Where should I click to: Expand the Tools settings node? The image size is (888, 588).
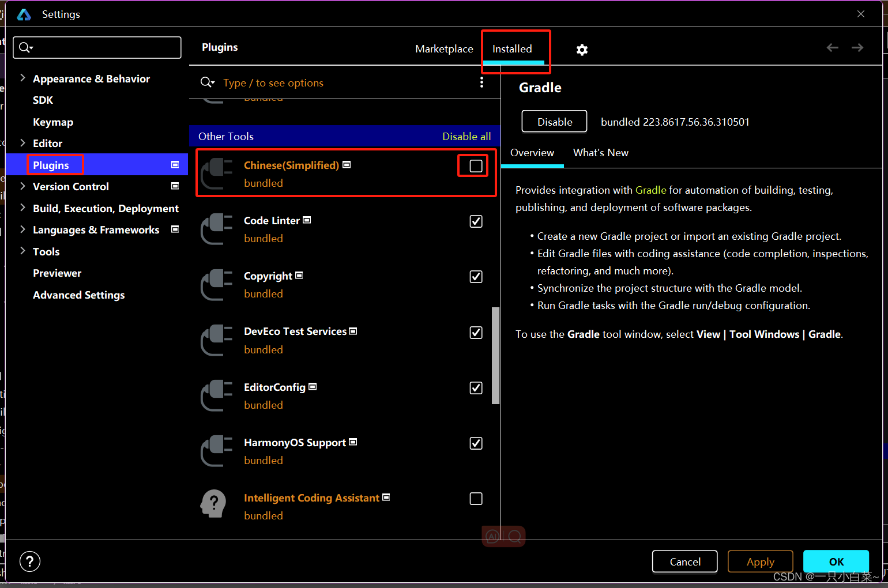22,251
